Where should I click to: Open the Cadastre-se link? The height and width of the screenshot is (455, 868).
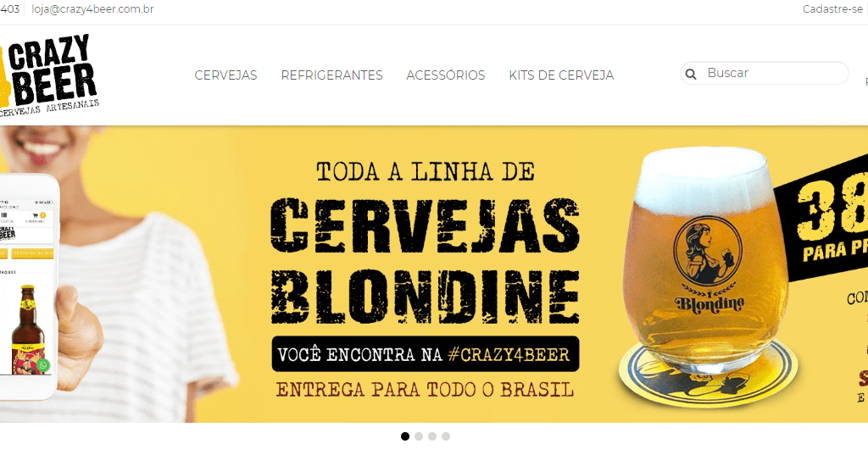pos(832,8)
